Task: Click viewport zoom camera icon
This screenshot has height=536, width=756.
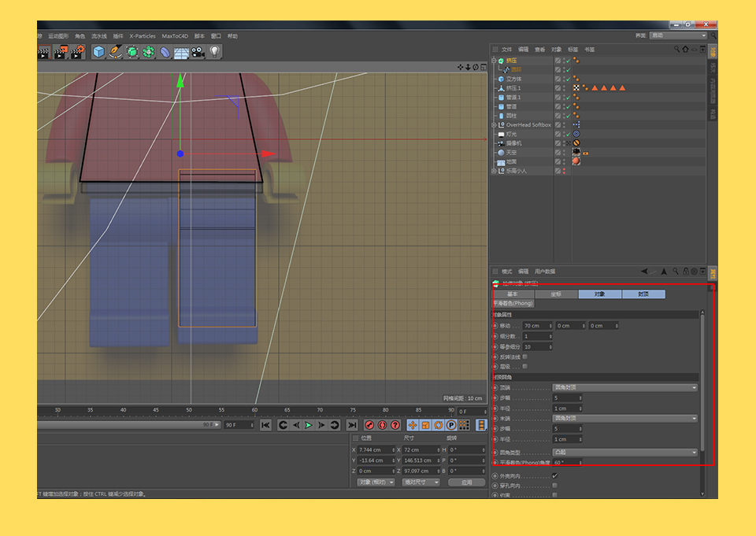Action: click(x=468, y=68)
